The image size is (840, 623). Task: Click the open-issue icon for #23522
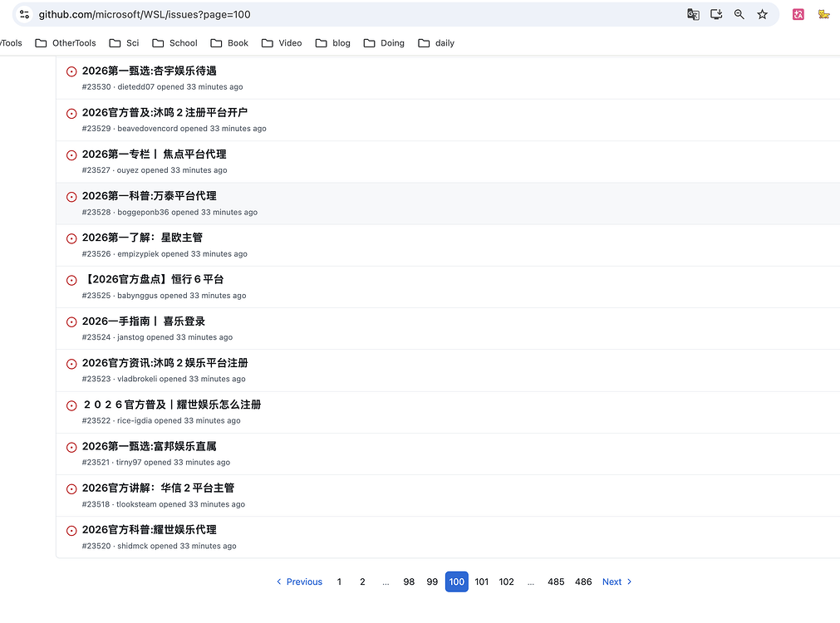[71, 405]
